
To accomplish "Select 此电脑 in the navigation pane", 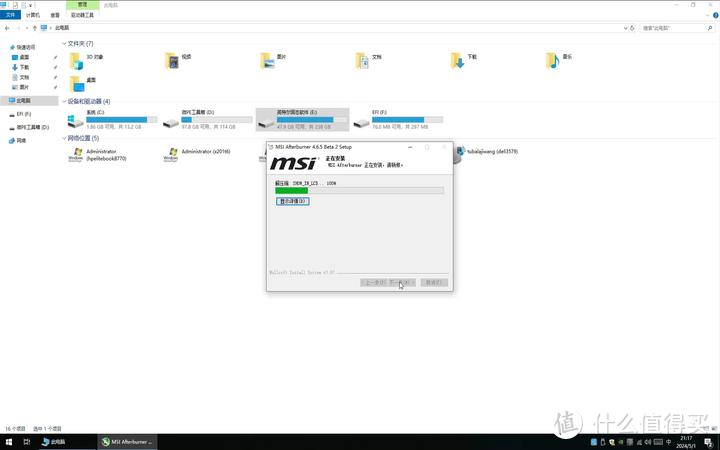I will pyautogui.click(x=22, y=101).
